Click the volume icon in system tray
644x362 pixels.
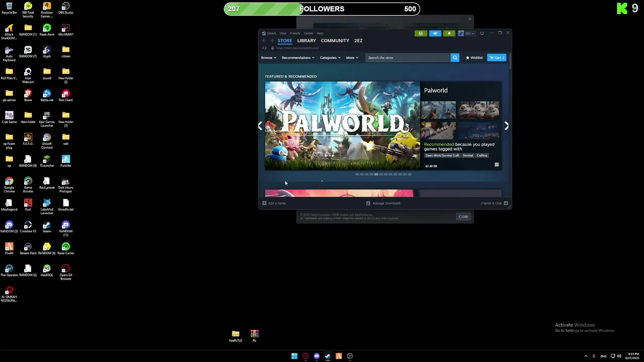[x=619, y=356]
